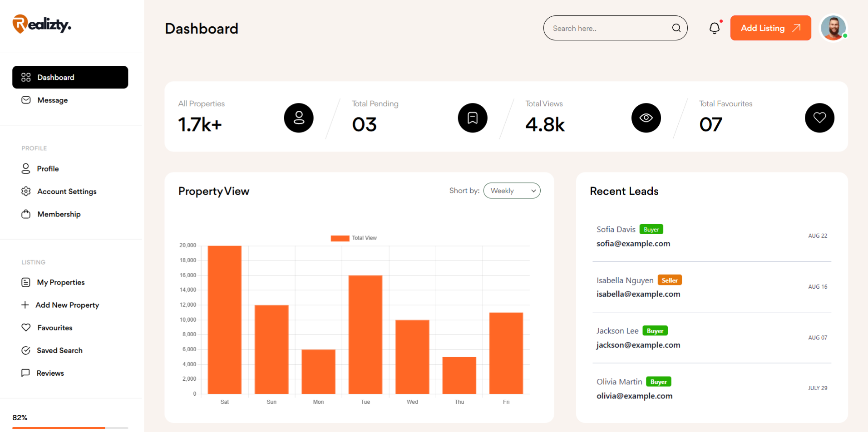The width and height of the screenshot is (868, 432).
Task: Expand the Short by selector chevron
Action: point(533,191)
